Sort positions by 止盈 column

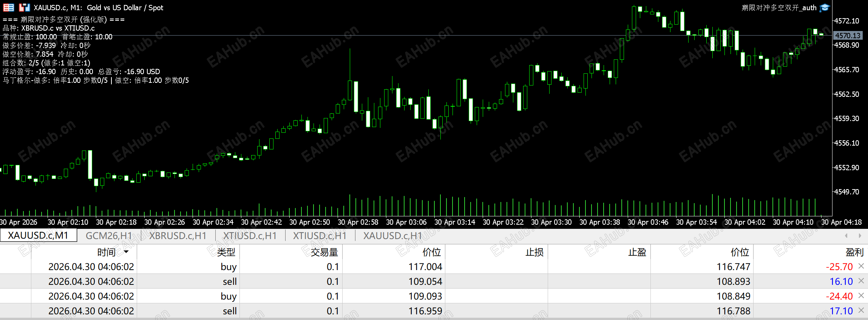coord(637,252)
